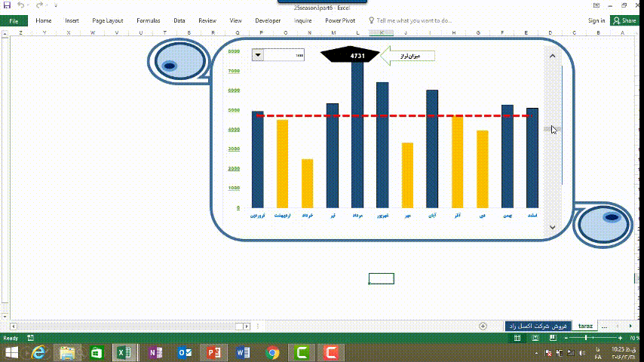
Task: Open the Formulas ribbon tab
Action: [x=148, y=21]
